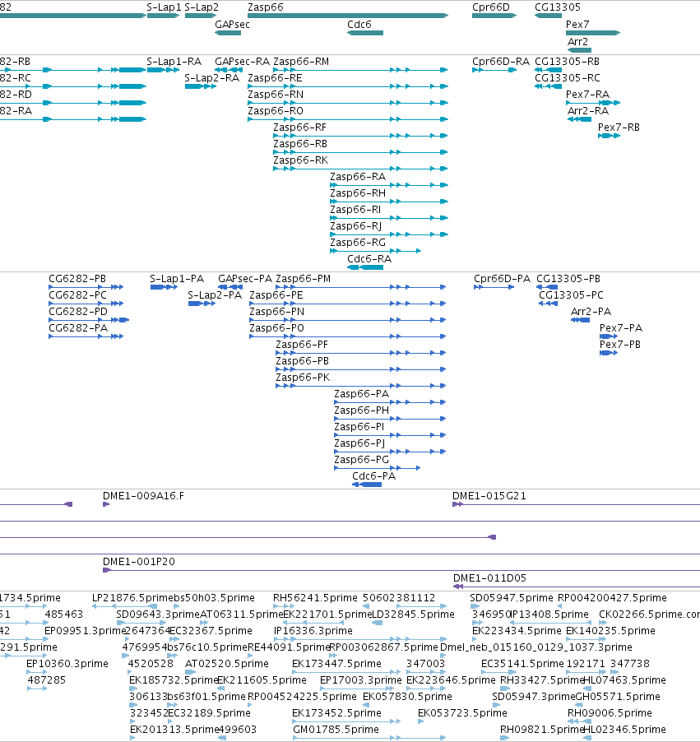Click the Cdc6-RA transcript

click(365, 267)
